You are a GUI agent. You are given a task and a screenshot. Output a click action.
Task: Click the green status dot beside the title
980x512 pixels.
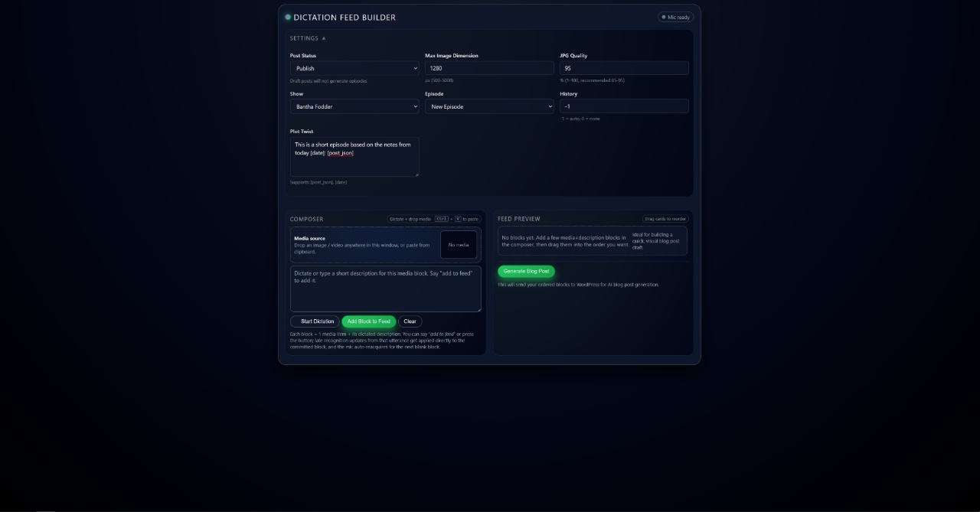tap(288, 17)
